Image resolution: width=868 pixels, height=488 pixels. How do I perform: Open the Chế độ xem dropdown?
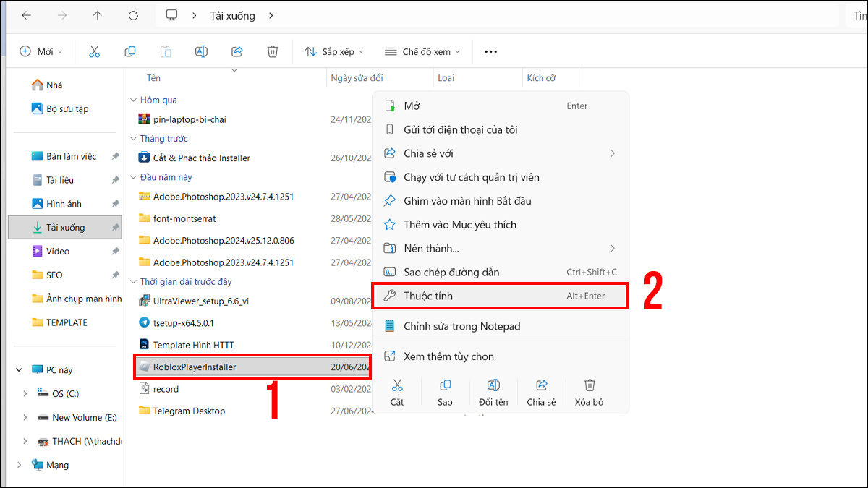click(422, 51)
